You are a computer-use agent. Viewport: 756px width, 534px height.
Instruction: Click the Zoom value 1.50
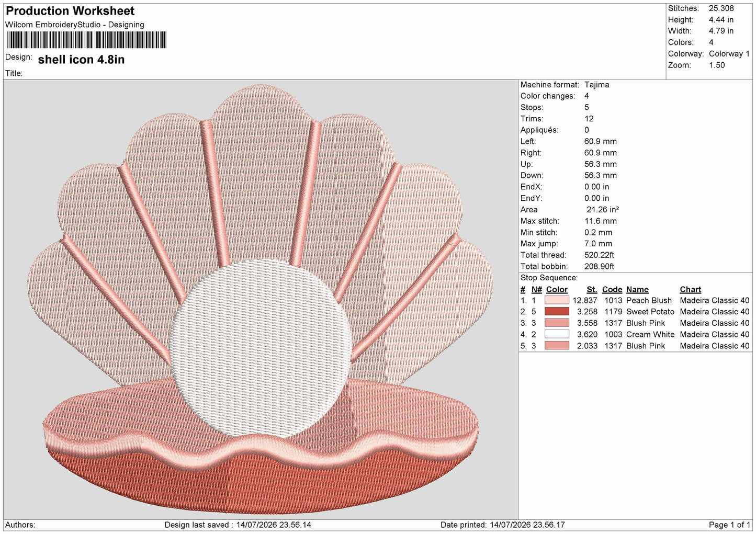coord(717,65)
